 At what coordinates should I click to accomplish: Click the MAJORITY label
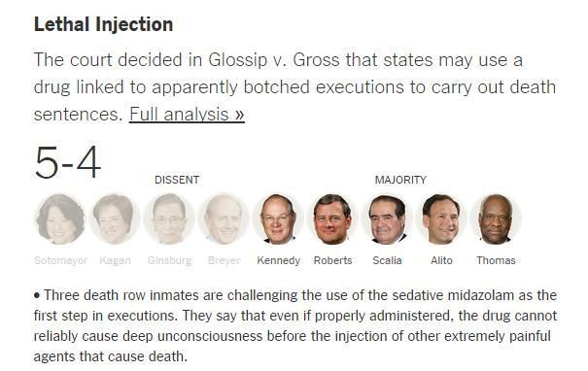400,180
